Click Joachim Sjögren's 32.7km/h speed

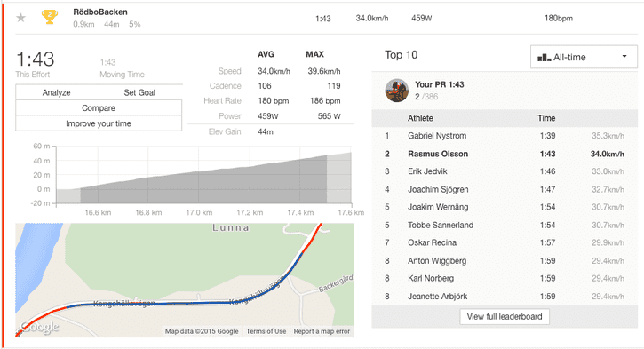point(608,189)
